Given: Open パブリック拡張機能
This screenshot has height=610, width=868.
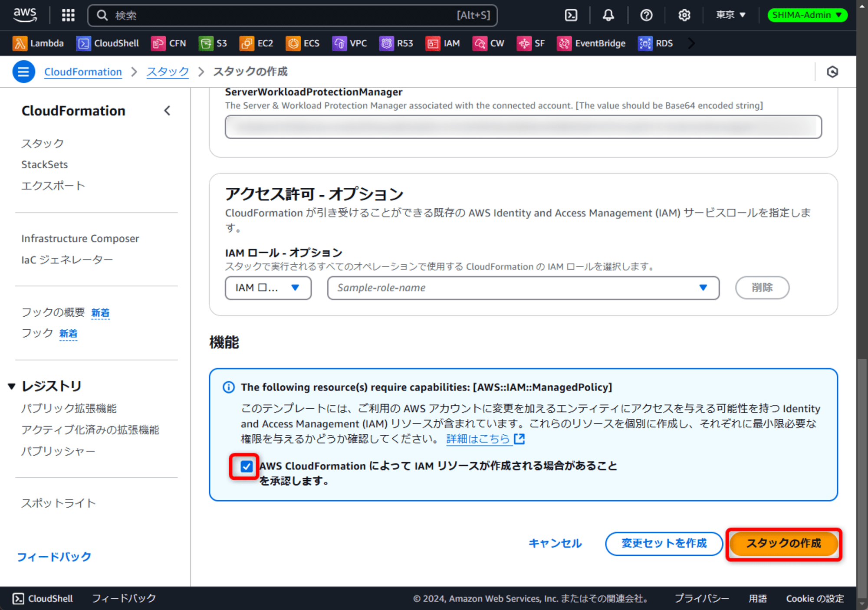Looking at the screenshot, I should click(x=69, y=408).
